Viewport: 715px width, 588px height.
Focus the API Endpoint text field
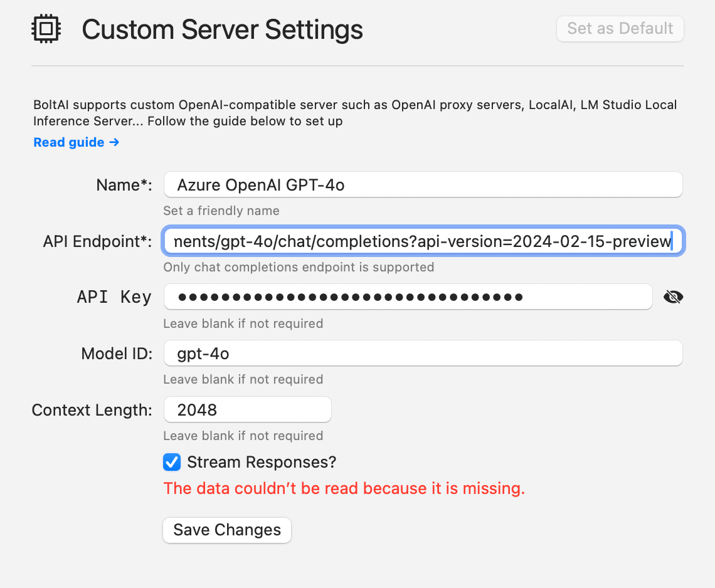click(x=423, y=241)
